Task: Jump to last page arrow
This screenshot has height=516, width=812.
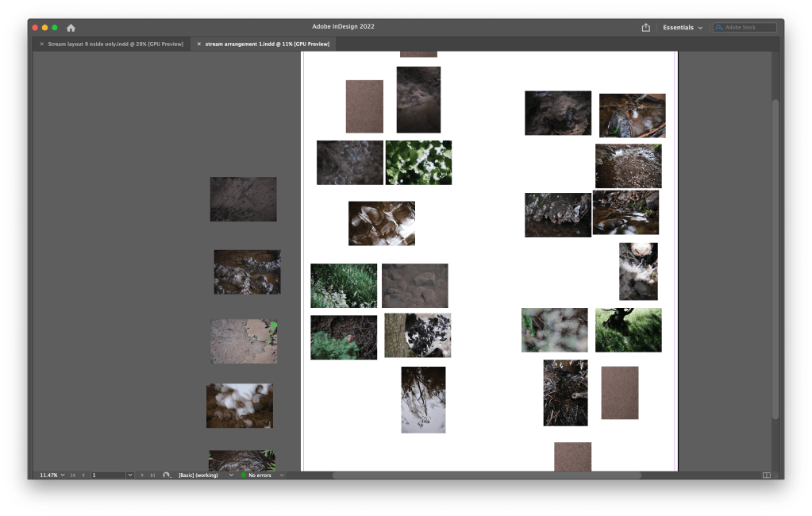Action: point(152,476)
